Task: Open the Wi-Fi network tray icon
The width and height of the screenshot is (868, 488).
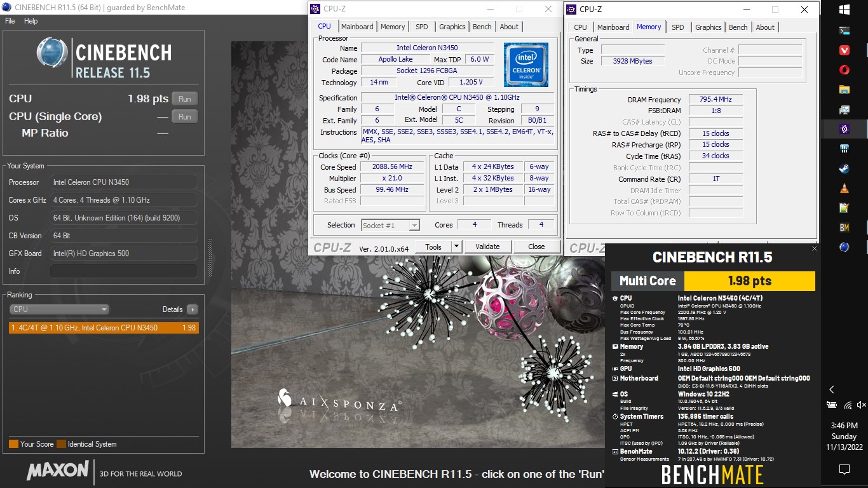Action: [848, 405]
